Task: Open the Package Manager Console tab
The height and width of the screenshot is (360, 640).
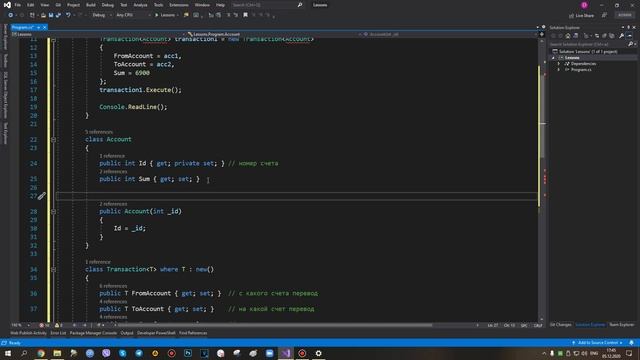Action: tap(93, 333)
